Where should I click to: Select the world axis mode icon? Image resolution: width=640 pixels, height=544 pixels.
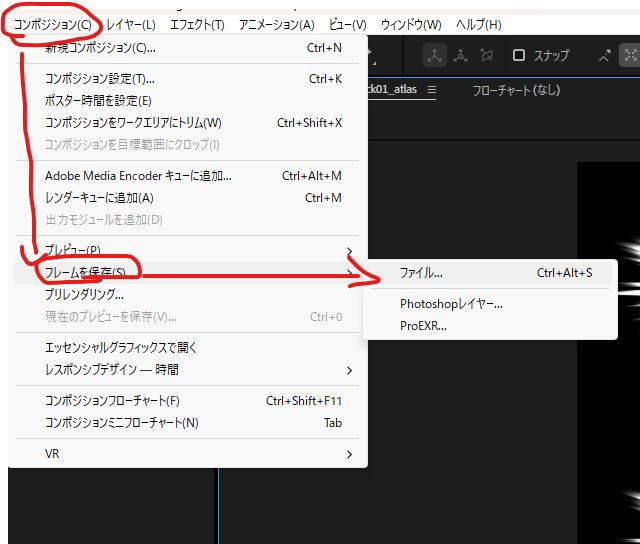pos(461,55)
